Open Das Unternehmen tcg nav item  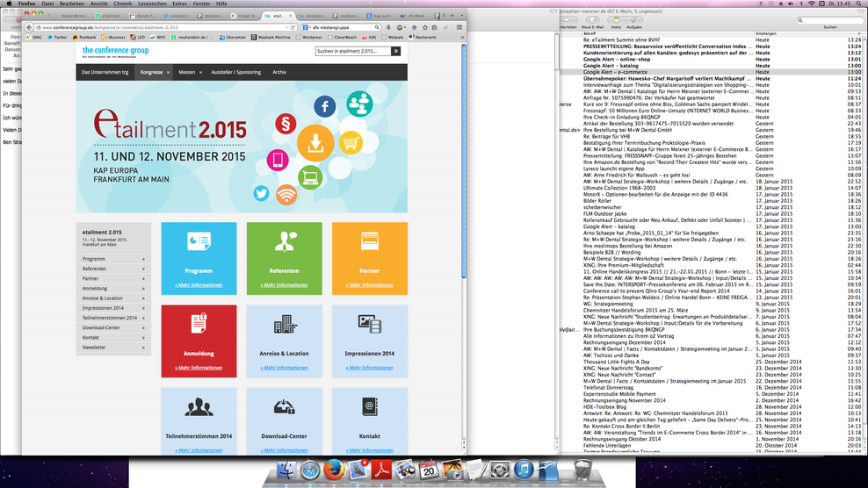coord(105,73)
